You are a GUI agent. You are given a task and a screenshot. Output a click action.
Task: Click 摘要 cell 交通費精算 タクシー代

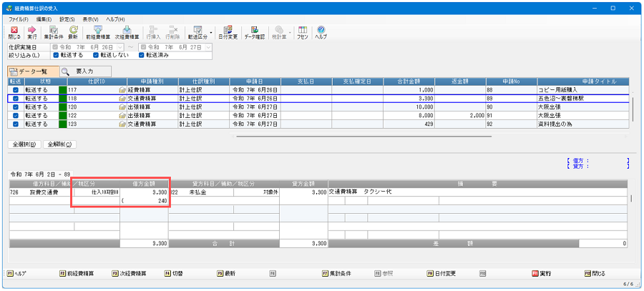pos(477,192)
